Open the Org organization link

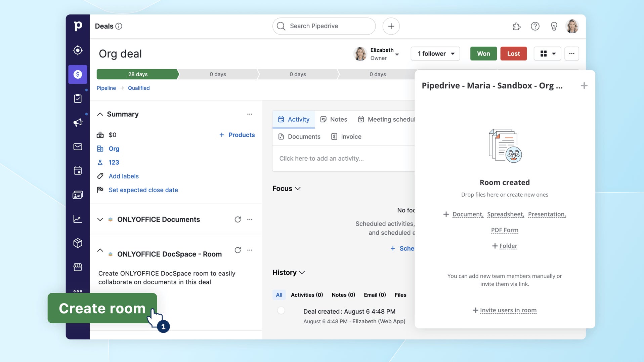tap(114, 149)
